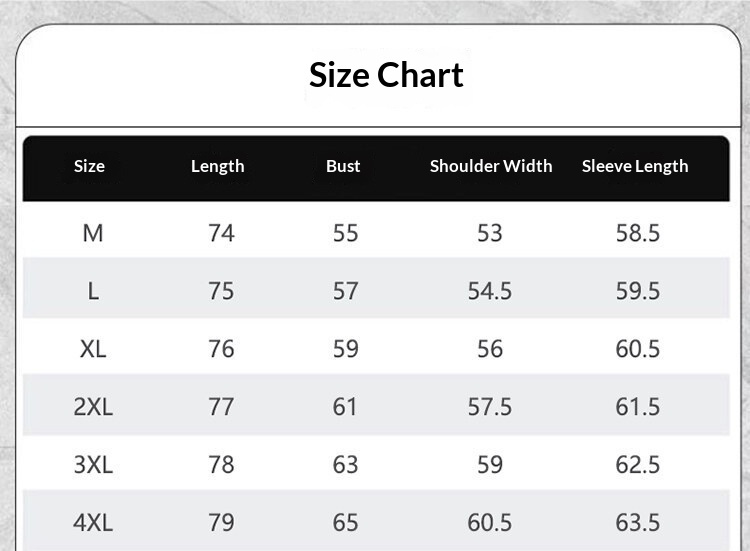Select the Size column header

[89, 166]
